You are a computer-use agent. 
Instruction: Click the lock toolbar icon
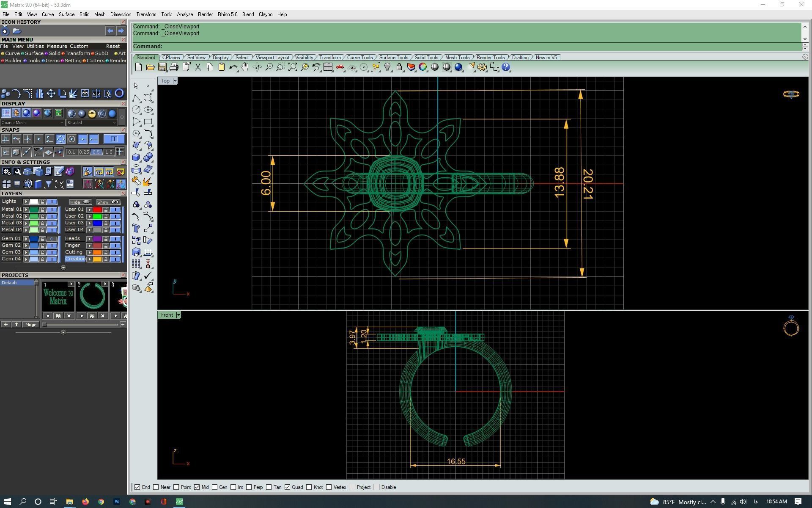click(x=399, y=67)
